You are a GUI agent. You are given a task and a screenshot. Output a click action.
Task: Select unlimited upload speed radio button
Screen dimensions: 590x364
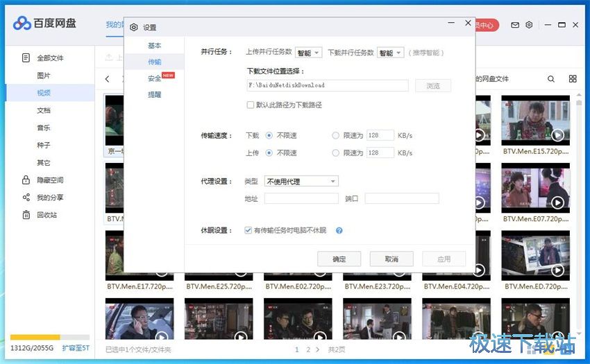pyautogui.click(x=269, y=153)
